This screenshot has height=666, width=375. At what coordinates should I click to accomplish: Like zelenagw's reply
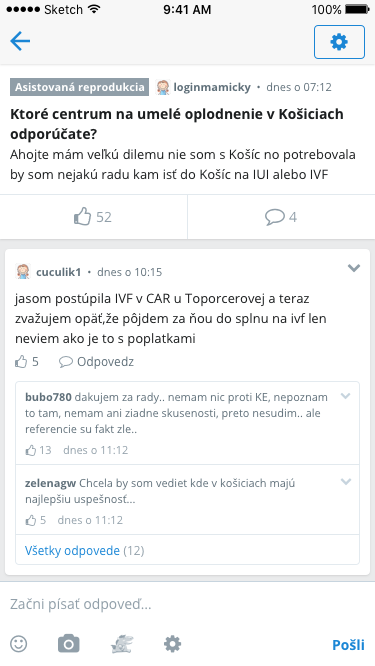point(36,520)
